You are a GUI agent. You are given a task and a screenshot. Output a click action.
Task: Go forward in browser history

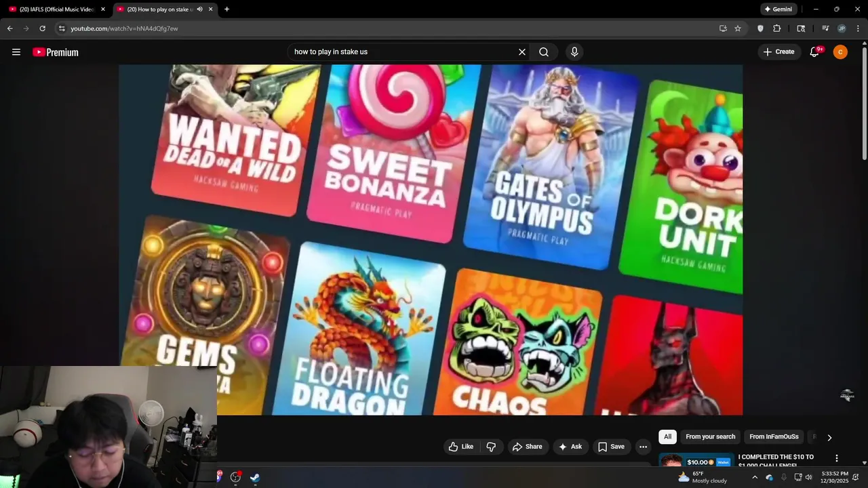pos(26,28)
